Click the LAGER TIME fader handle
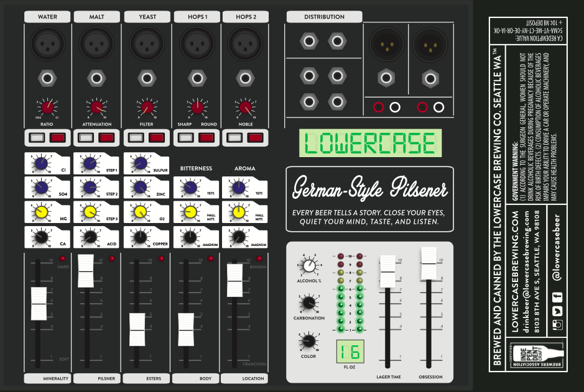Viewport: 584px width, 392px height. 387,271
